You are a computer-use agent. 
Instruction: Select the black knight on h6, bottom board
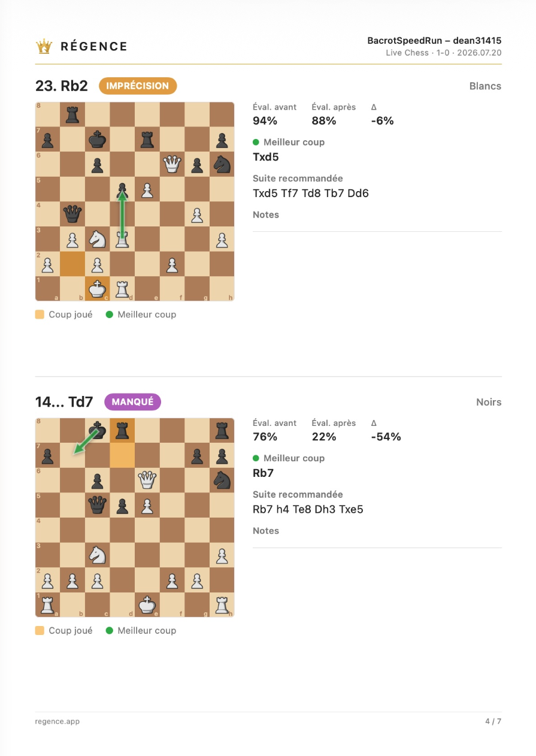[x=222, y=480]
